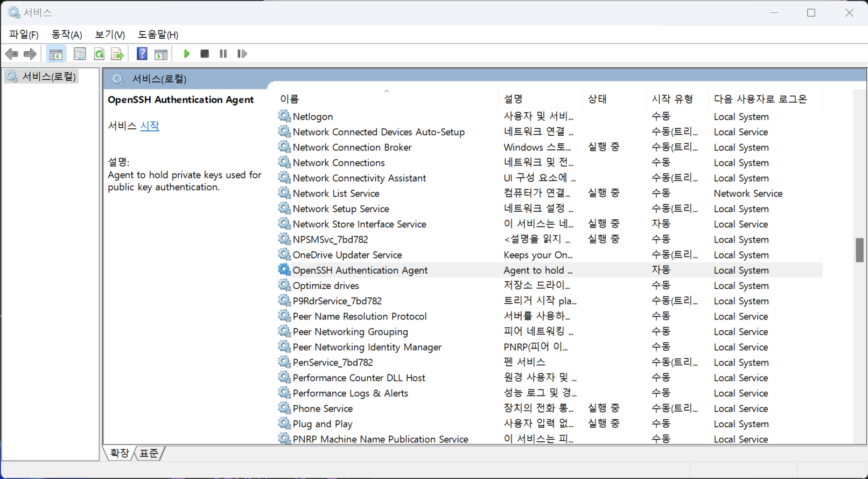The image size is (868, 479).
Task: Toggle the show/hide console tree icon
Action: tap(55, 54)
